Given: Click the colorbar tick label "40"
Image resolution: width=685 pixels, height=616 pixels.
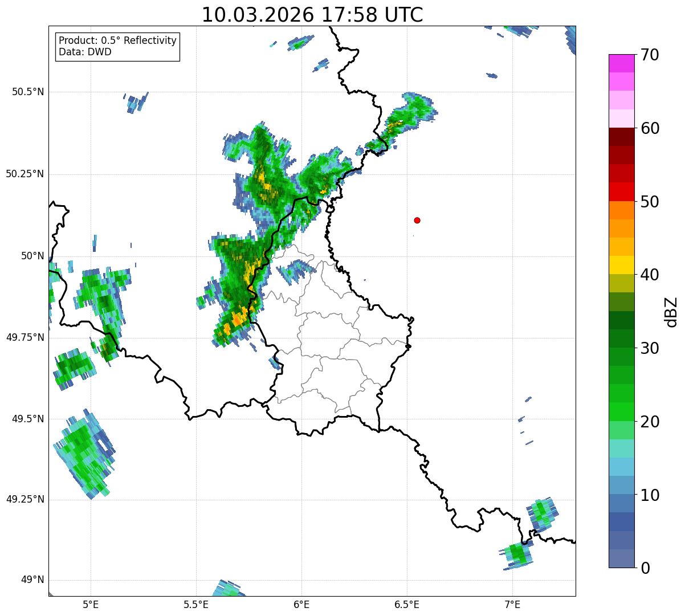Looking at the screenshot, I should tap(650, 275).
